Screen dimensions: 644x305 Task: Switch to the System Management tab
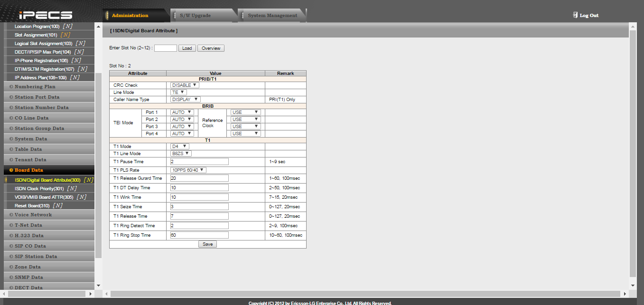tap(272, 16)
